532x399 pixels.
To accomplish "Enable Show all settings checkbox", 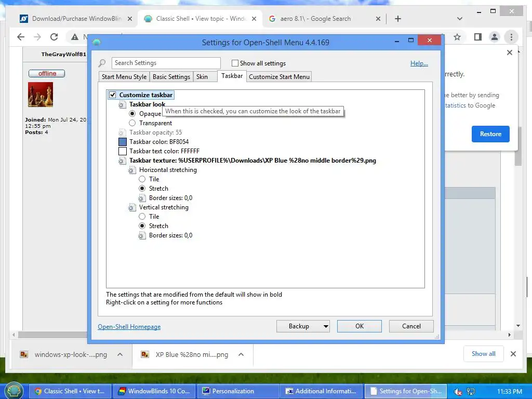I will tap(235, 63).
